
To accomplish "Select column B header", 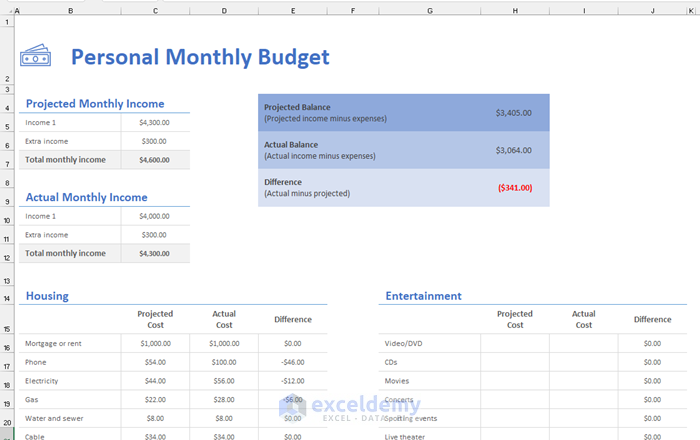I will pyautogui.click(x=70, y=11).
